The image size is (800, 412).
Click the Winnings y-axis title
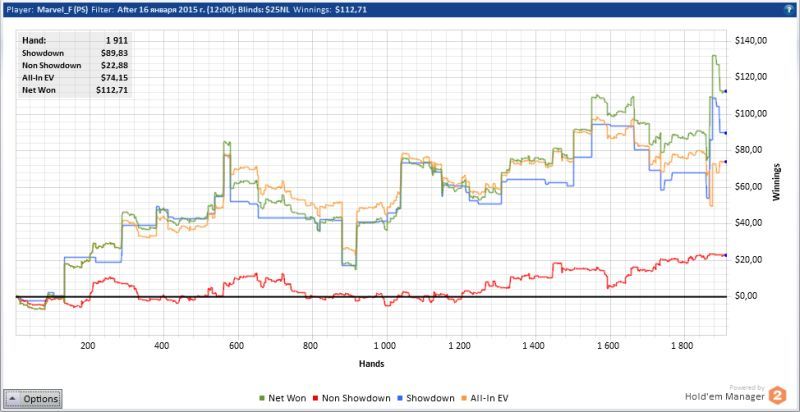[776, 182]
